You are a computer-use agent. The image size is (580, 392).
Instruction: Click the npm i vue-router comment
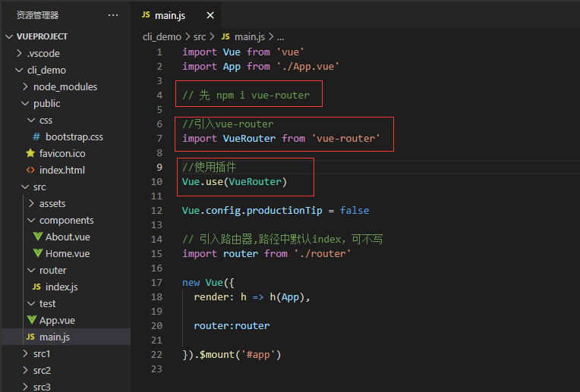[246, 96]
